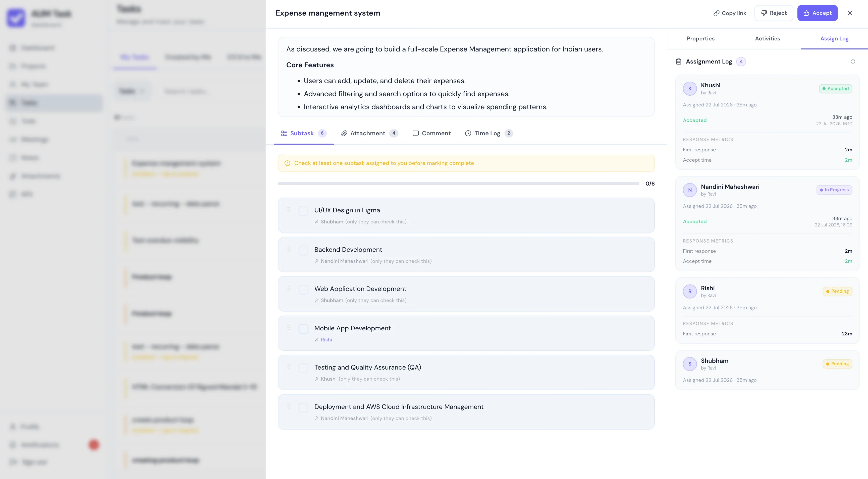Screen dimensions: 868x479
Task: Open the Properties tab
Action: (x=700, y=39)
